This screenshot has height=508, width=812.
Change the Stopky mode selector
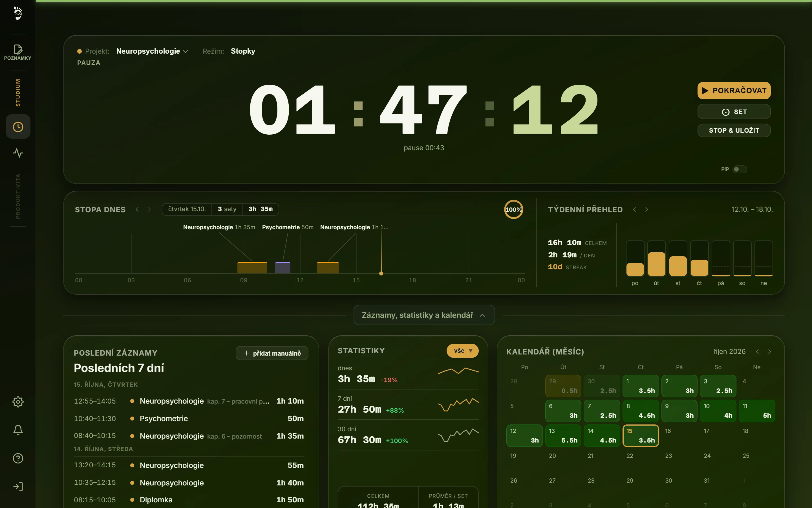tap(243, 51)
